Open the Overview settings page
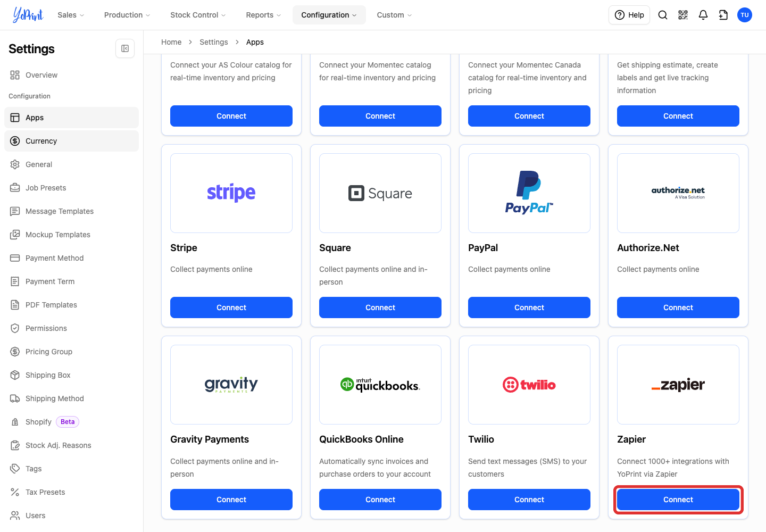 click(x=71, y=75)
